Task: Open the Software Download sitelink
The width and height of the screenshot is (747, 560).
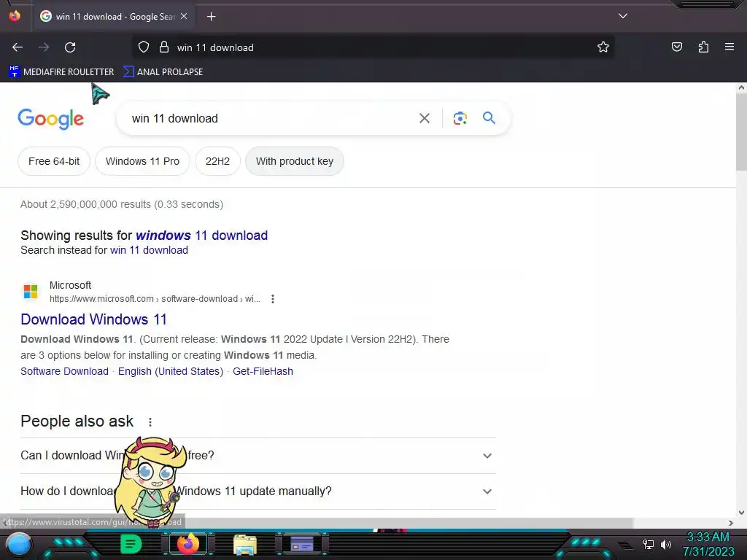Action: (64, 371)
